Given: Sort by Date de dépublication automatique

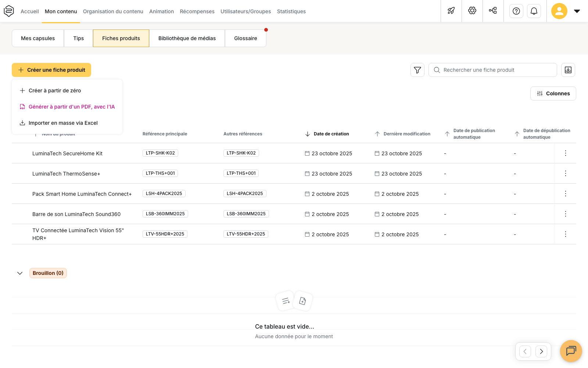Looking at the screenshot, I should [542, 134].
